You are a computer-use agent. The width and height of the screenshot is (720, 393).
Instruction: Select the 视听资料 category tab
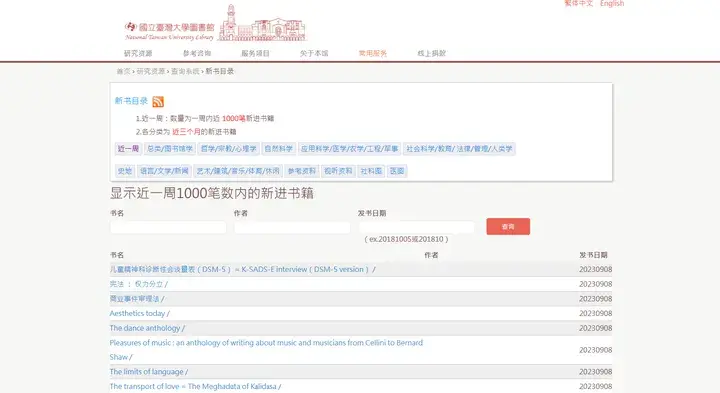pos(338,171)
